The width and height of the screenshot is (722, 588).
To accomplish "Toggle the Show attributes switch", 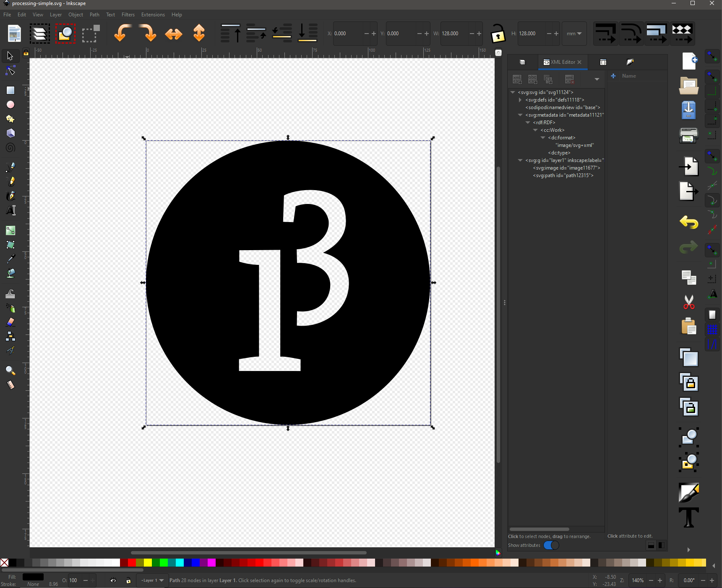I will coord(551,545).
